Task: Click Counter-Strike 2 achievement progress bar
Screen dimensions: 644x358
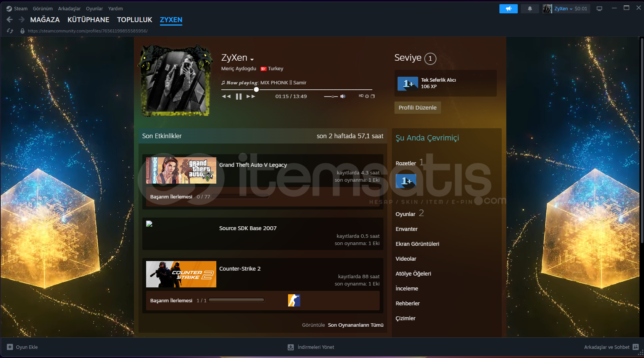Action: tap(237, 300)
